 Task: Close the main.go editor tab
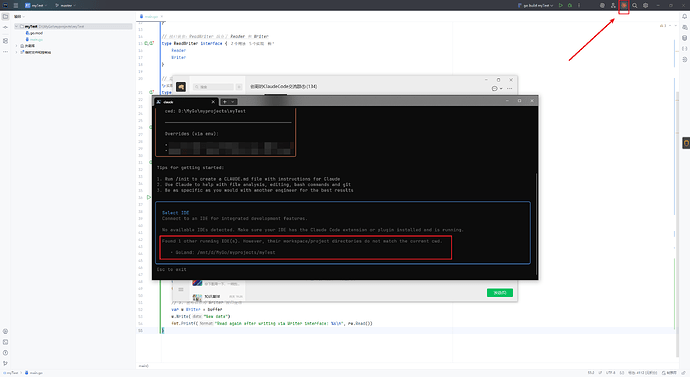click(162, 16)
